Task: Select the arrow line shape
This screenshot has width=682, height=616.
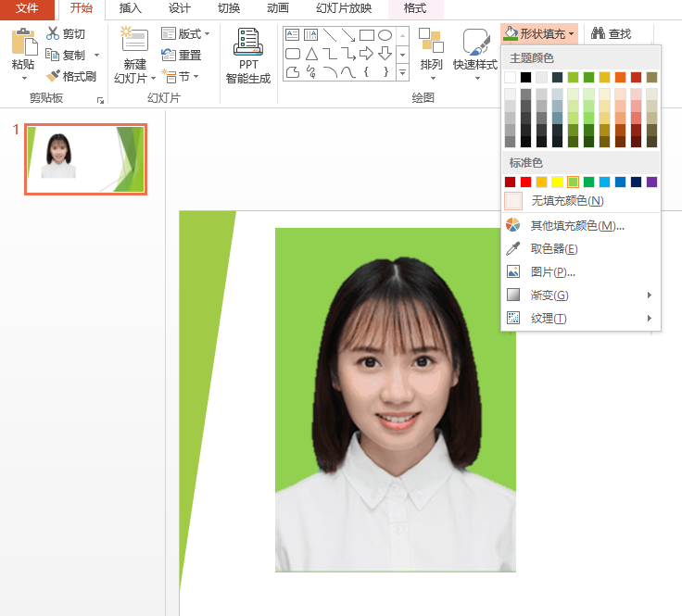Action: tap(348, 35)
